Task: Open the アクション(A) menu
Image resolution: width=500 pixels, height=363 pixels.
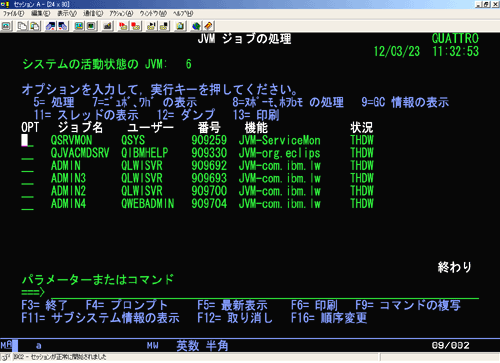Action: pos(121,14)
